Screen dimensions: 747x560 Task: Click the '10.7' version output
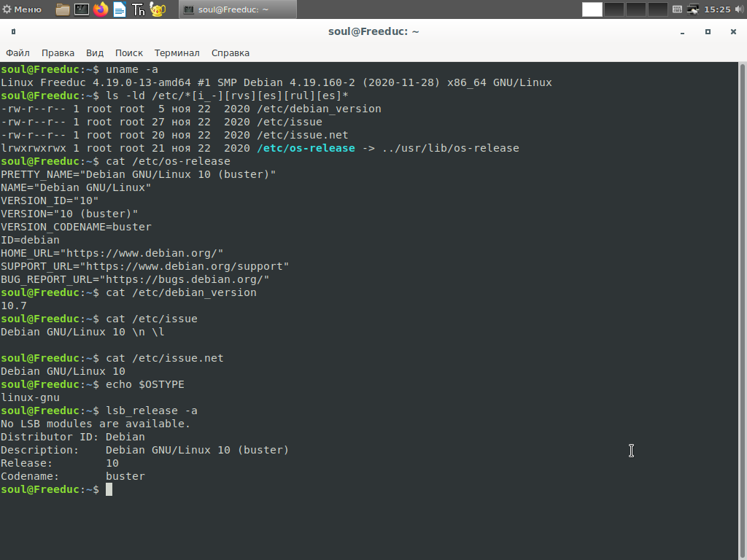(x=14, y=306)
